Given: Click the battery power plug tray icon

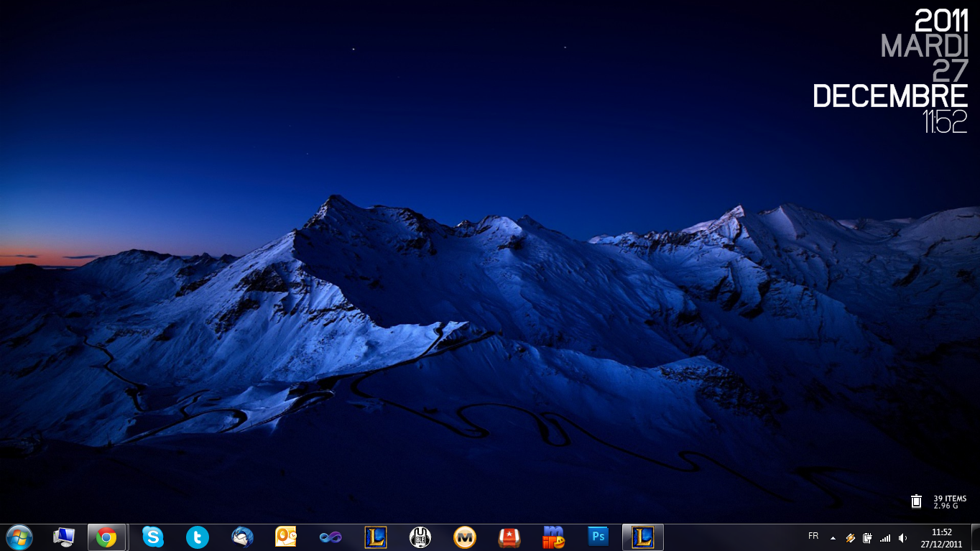Looking at the screenshot, I should [x=867, y=537].
